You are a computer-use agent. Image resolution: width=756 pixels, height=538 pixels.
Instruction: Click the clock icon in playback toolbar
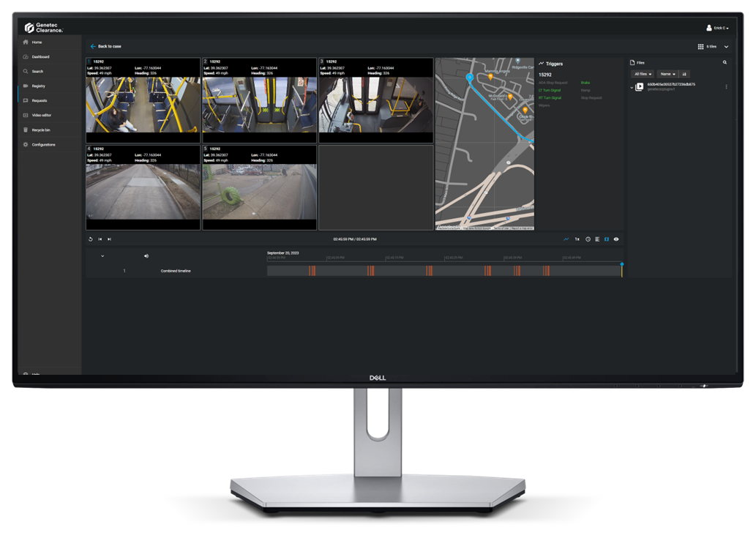(x=588, y=239)
